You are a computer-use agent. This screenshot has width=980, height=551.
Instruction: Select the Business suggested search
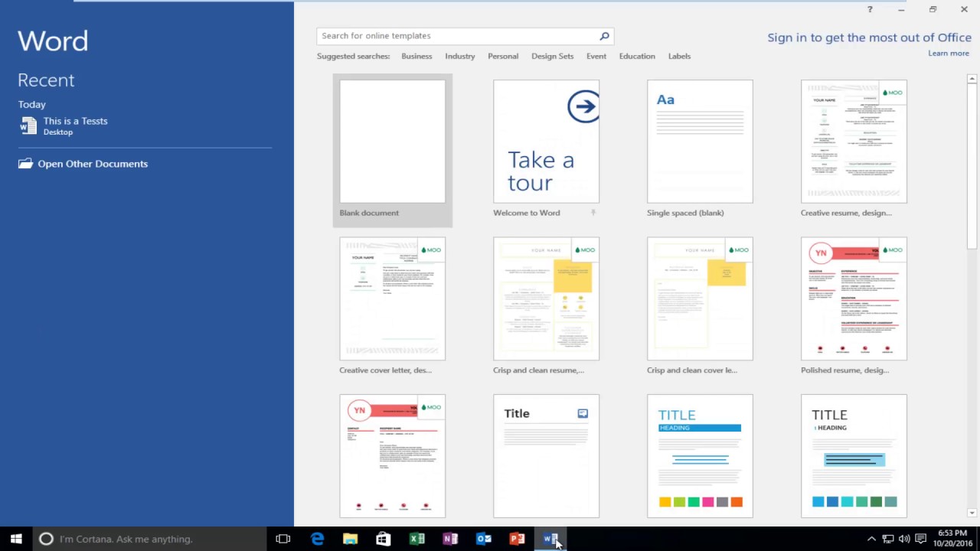[416, 56]
